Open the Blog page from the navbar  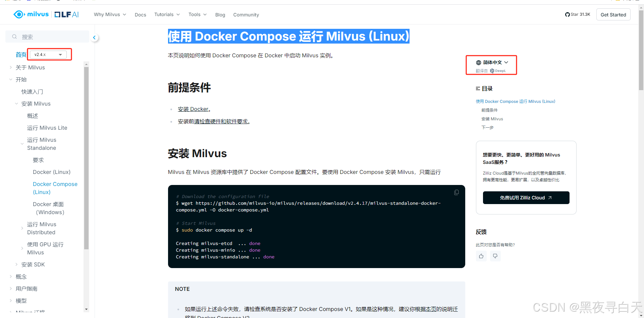[220, 14]
